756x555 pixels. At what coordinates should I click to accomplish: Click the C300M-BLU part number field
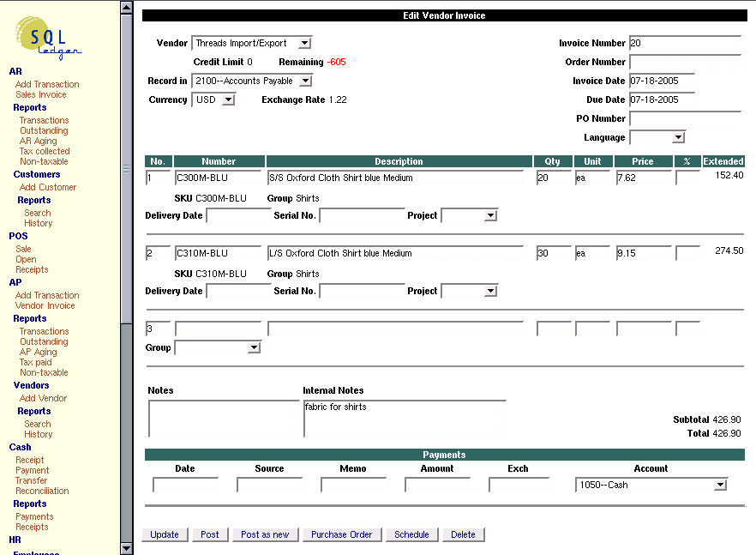point(218,178)
